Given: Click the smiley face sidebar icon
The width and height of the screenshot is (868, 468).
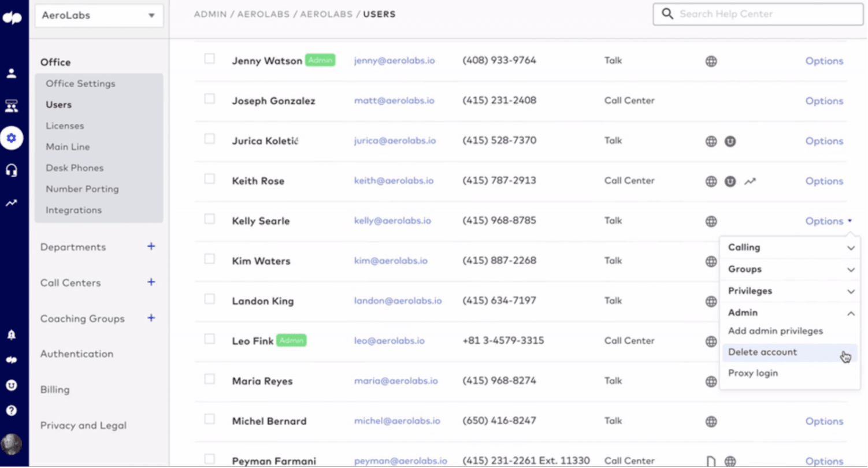Looking at the screenshot, I should click(11, 385).
